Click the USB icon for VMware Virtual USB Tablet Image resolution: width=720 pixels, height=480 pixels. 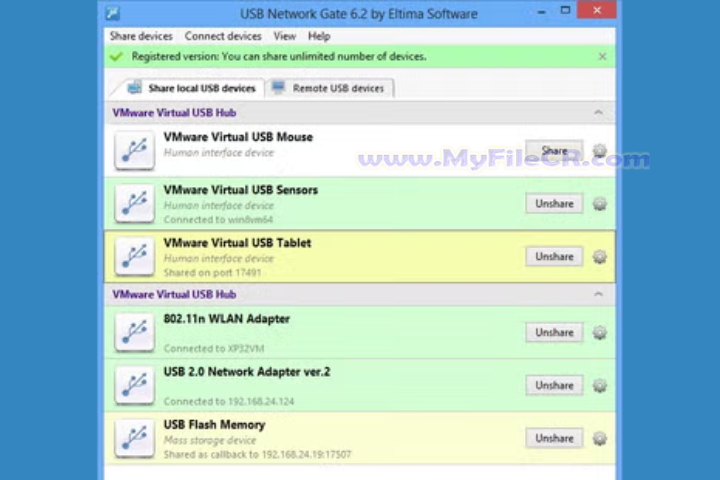click(135, 256)
